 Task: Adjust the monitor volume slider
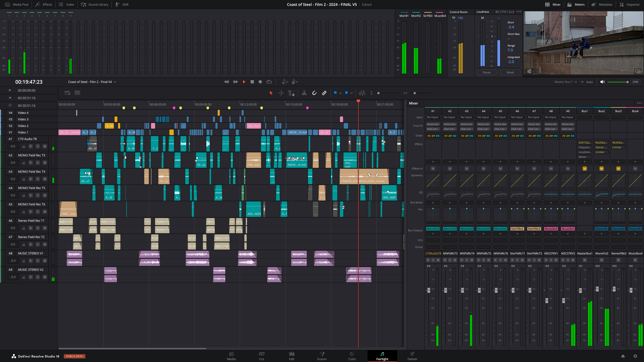click(x=618, y=82)
